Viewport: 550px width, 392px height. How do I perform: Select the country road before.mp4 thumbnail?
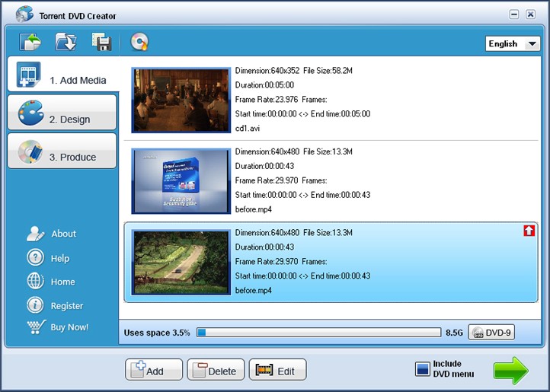click(x=181, y=263)
